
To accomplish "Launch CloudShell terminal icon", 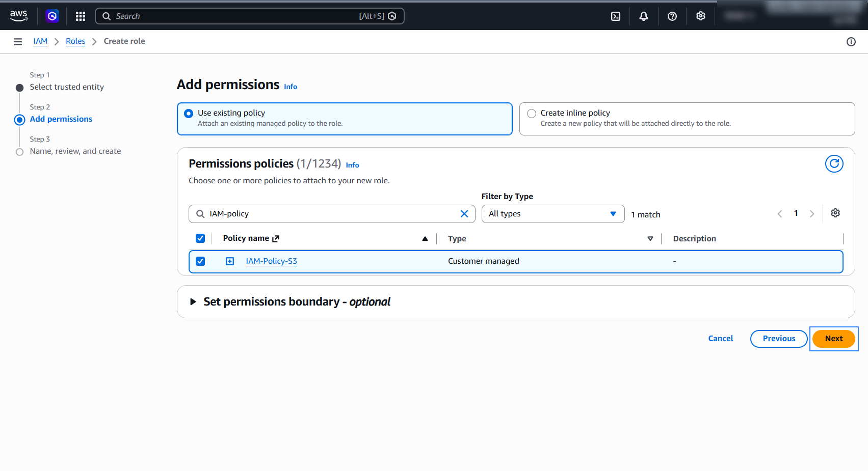I will [x=616, y=16].
